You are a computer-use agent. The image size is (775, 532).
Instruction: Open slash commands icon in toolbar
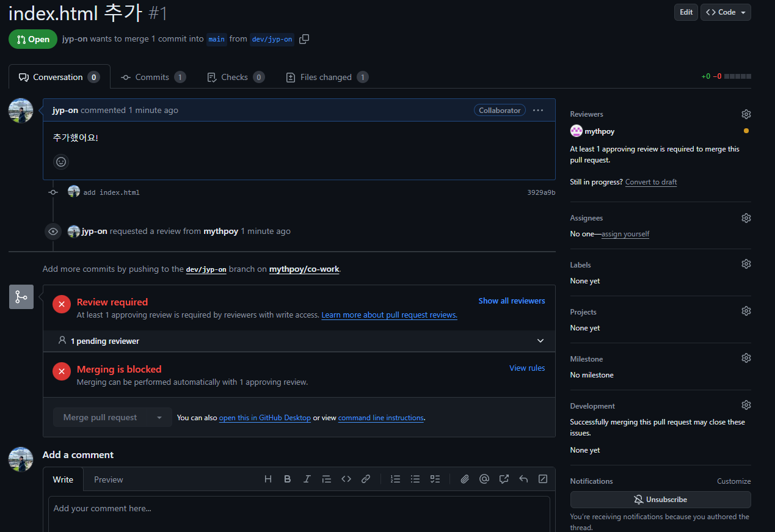[543, 479]
